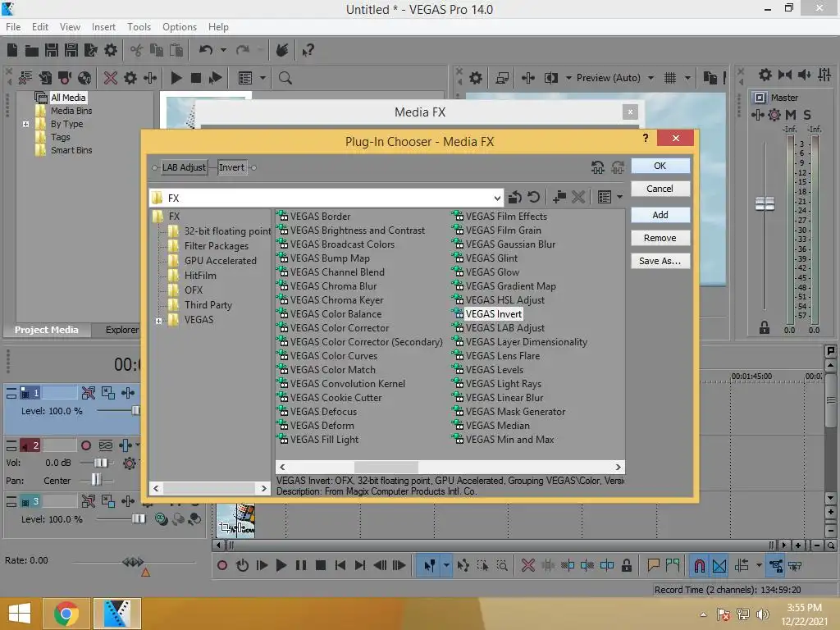Click the Master volume fader handle

765,203
